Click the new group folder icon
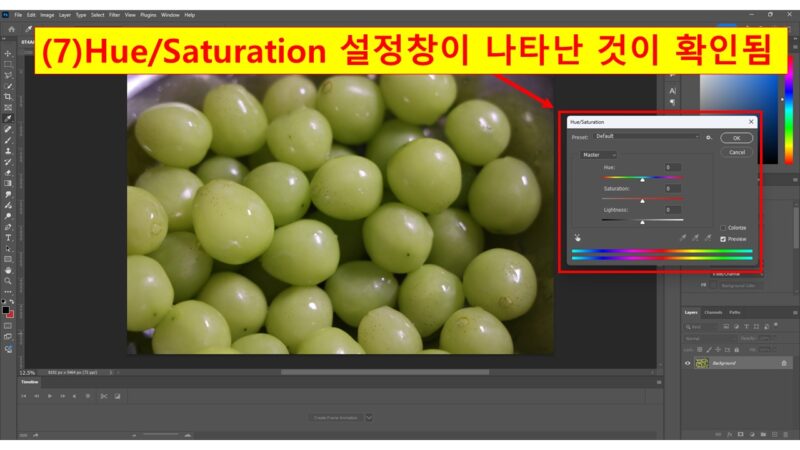 [763, 434]
